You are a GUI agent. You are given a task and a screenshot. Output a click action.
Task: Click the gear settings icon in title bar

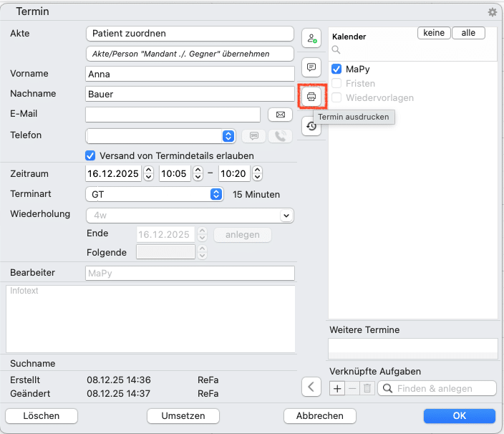point(492,12)
